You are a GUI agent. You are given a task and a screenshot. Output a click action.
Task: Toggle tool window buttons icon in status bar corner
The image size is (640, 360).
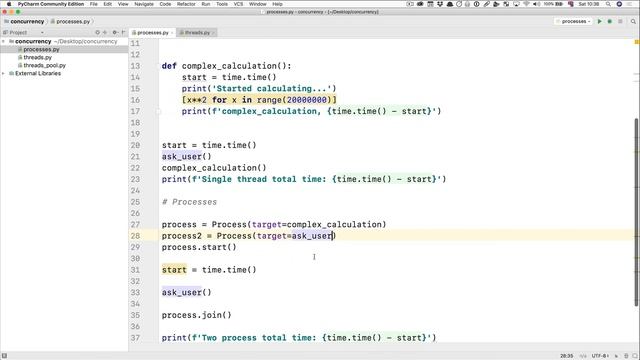4,356
